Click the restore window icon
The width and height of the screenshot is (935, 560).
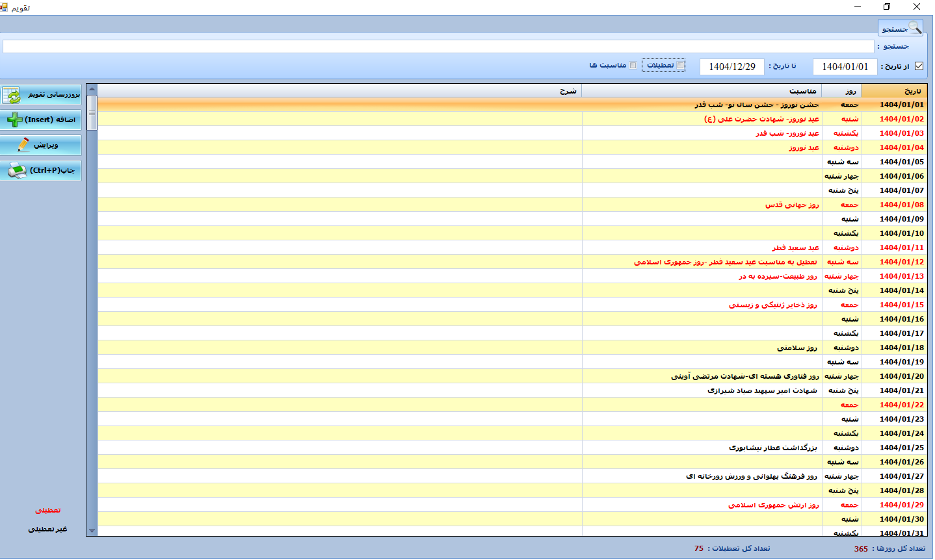pos(886,7)
